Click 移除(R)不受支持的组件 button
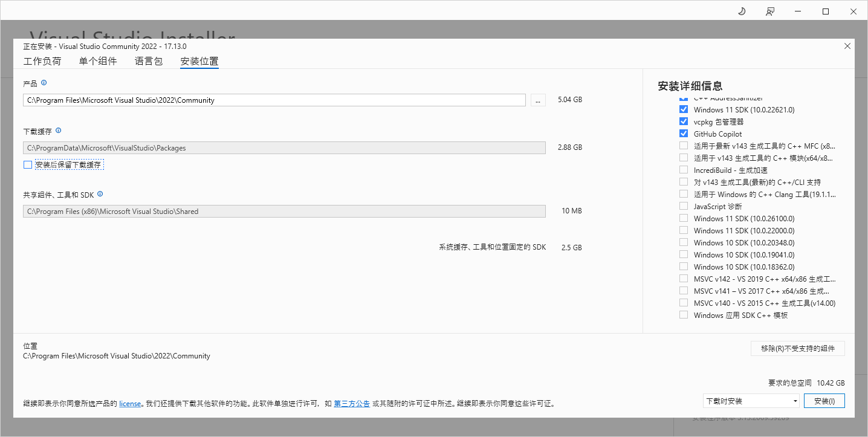The height and width of the screenshot is (437, 868). click(798, 349)
